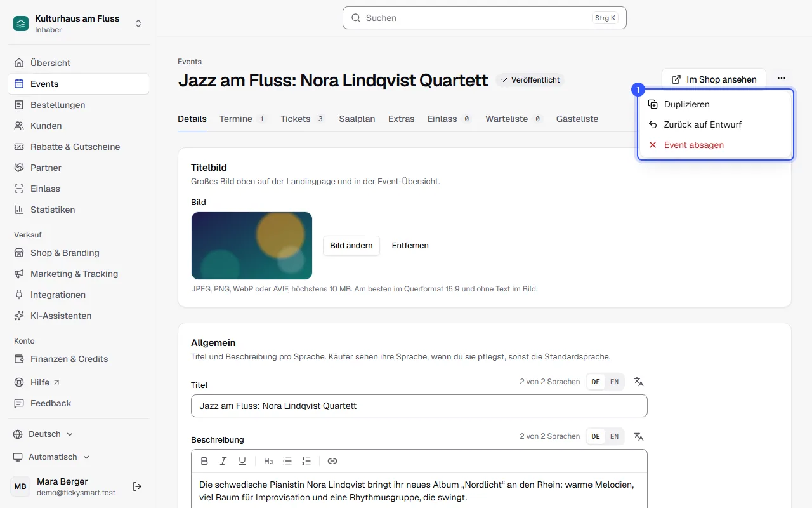
Task: Click the italic formatting icon
Action: [x=223, y=461]
